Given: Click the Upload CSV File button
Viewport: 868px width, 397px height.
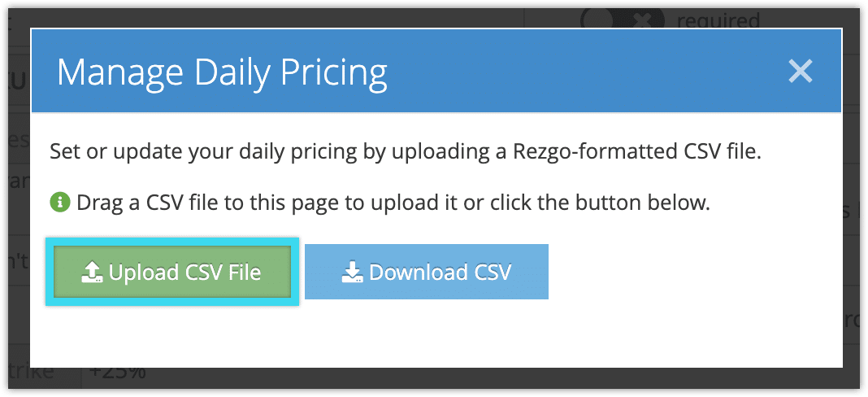Looking at the screenshot, I should (172, 272).
